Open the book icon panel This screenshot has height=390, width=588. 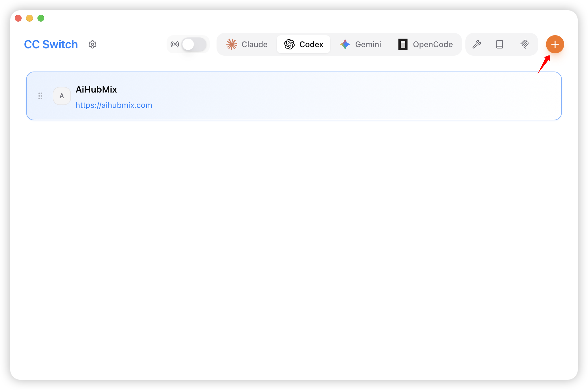pyautogui.click(x=499, y=44)
